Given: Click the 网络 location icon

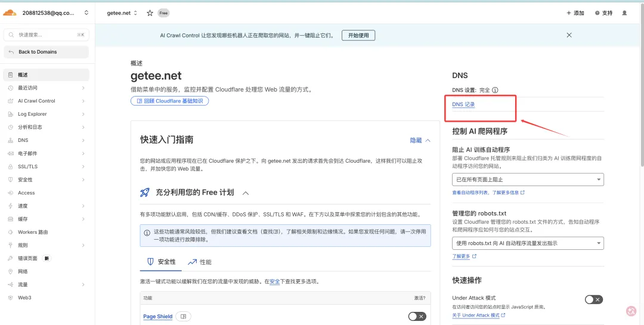Looking at the screenshot, I should coord(11,271).
